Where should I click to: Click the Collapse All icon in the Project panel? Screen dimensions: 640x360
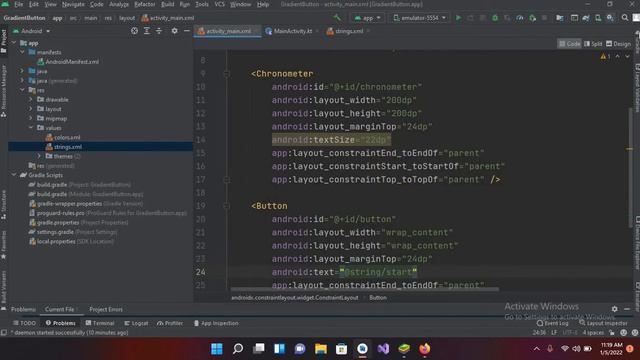click(x=159, y=31)
